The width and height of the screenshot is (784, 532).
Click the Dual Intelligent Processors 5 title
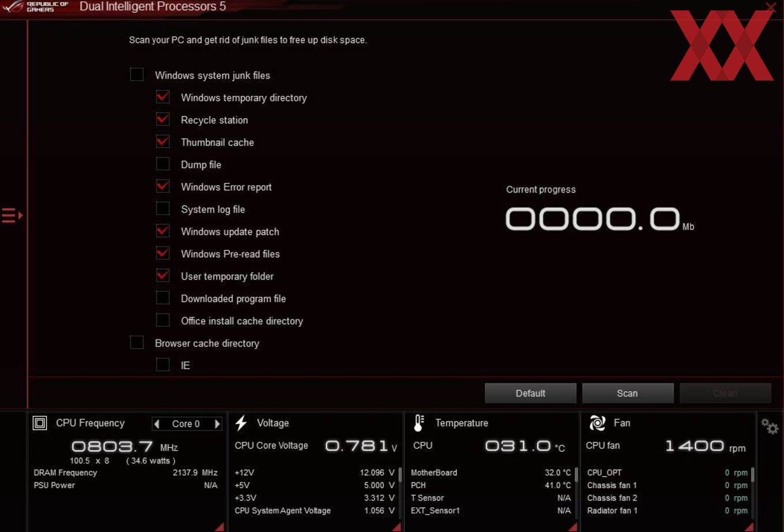[153, 7]
